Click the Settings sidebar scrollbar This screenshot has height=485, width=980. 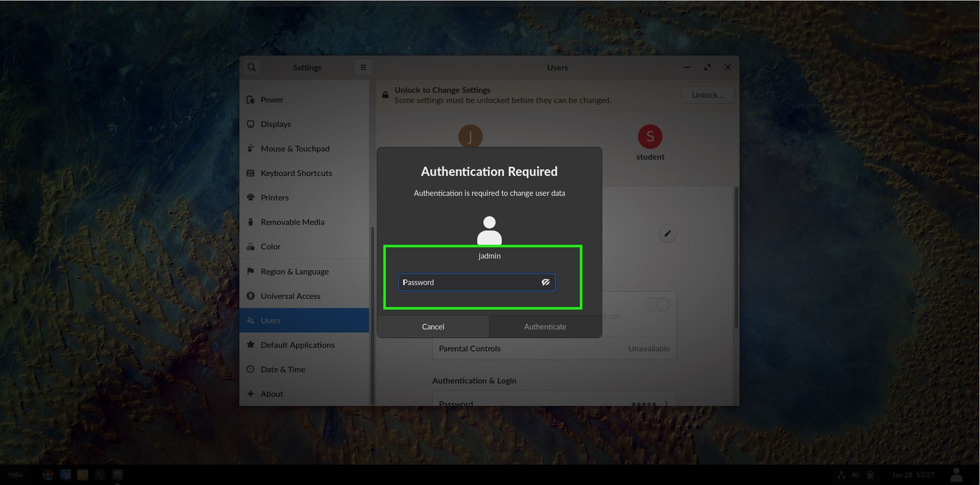click(373, 316)
